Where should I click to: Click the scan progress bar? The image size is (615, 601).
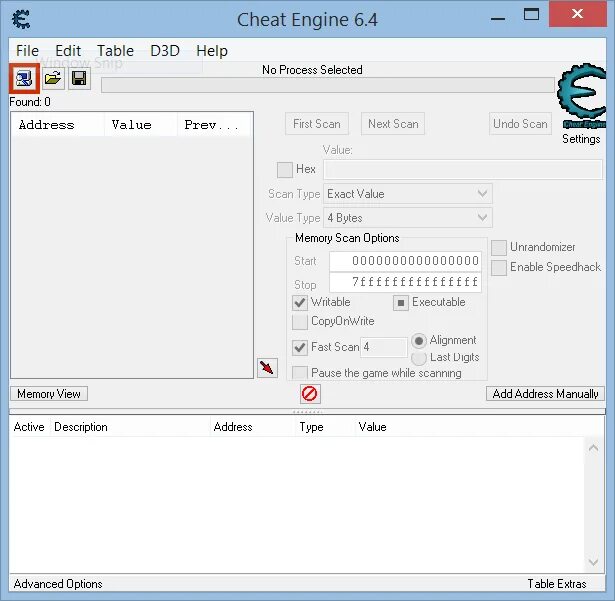(x=328, y=85)
